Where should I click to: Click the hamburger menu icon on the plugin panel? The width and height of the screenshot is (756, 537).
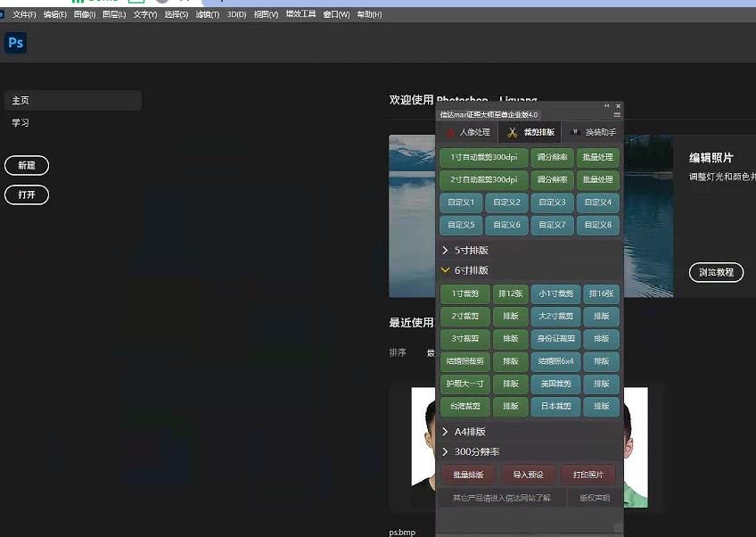[x=616, y=114]
